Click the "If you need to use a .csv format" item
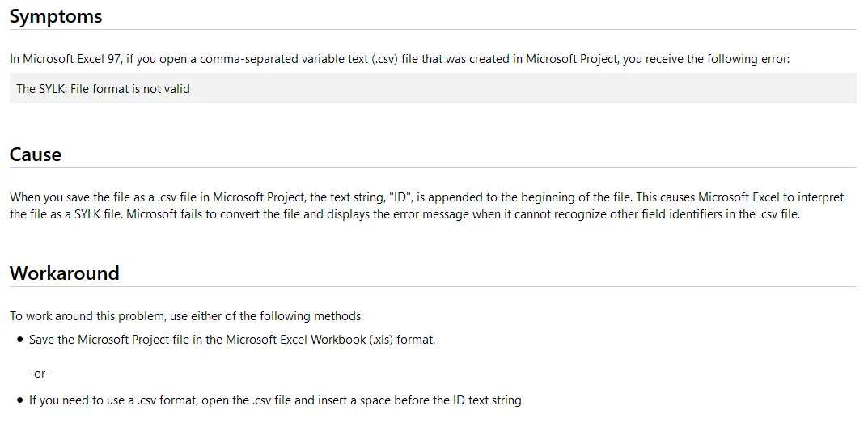The height and width of the screenshot is (427, 868). pos(277,400)
